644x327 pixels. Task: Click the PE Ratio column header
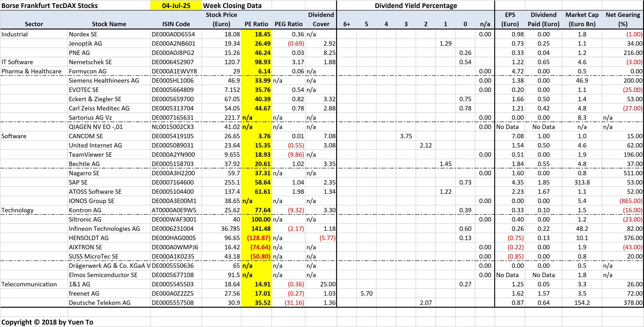click(x=256, y=24)
